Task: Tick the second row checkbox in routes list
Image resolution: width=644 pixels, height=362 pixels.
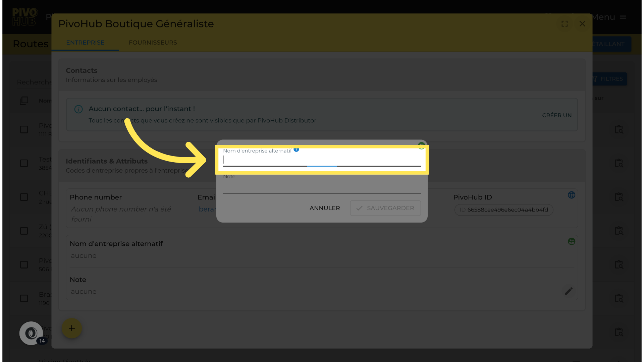Action: [24, 163]
